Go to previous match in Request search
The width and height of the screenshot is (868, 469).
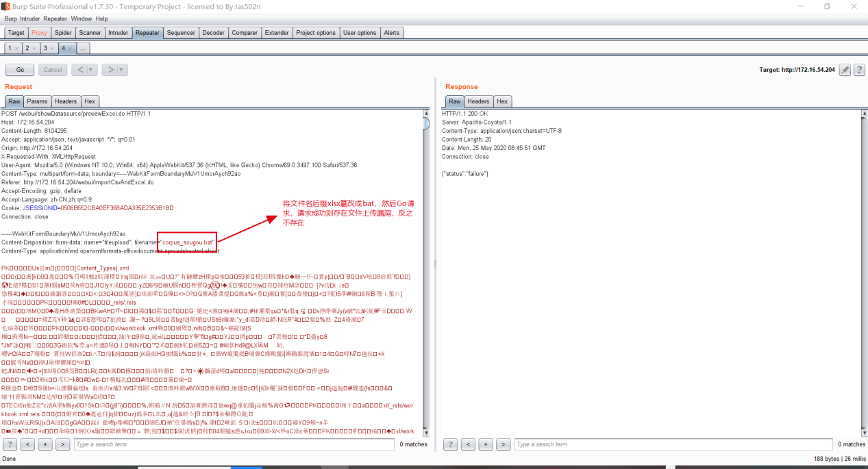[x=27, y=444]
